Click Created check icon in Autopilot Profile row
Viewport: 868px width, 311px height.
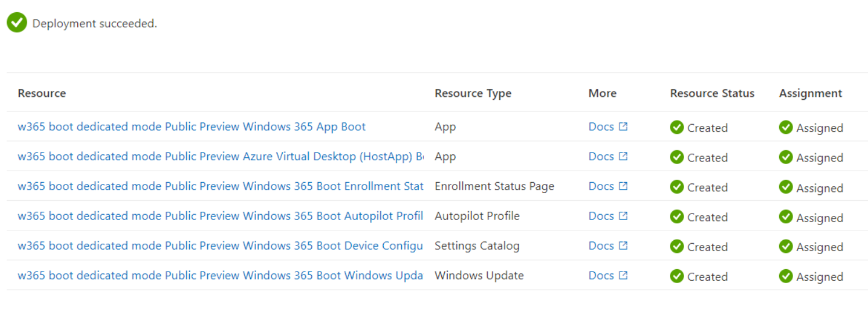tap(677, 216)
